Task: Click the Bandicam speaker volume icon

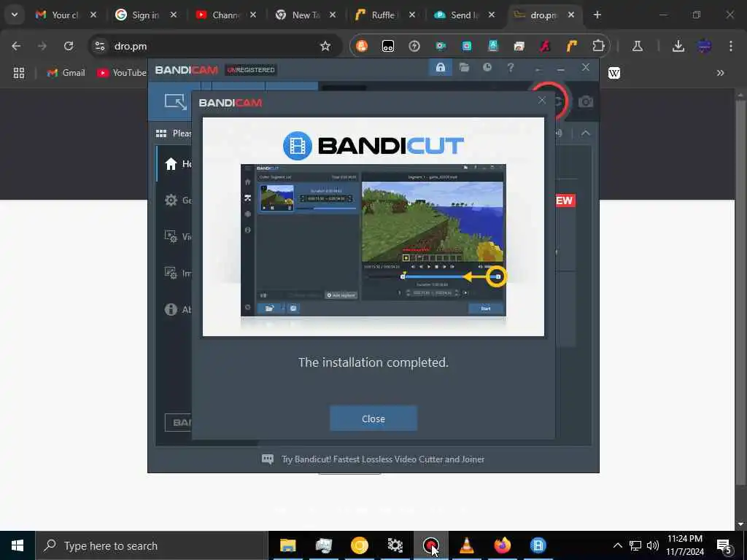Action: coord(560,133)
